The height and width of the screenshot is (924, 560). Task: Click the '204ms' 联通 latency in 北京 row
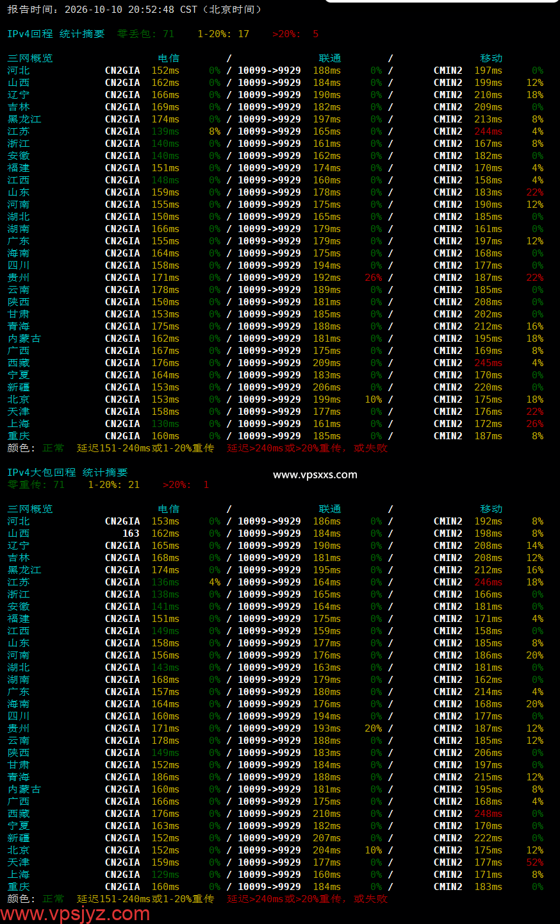pos(327,850)
